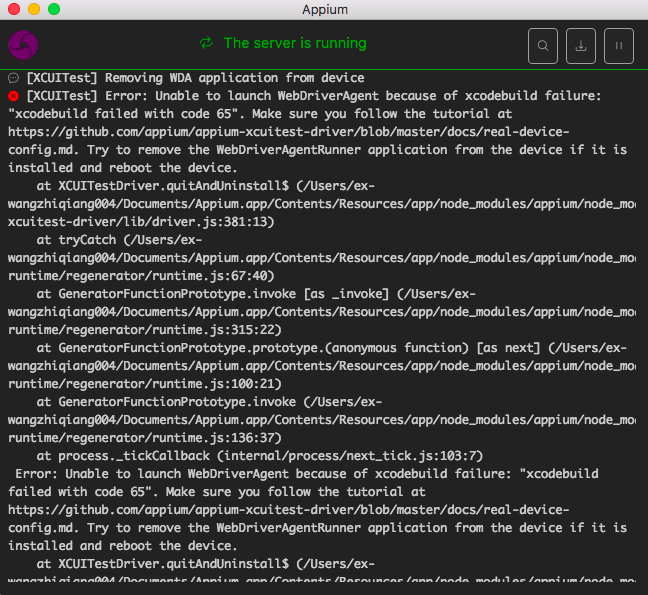The height and width of the screenshot is (595, 648).
Task: Download the raw server logs
Action: pos(581,46)
